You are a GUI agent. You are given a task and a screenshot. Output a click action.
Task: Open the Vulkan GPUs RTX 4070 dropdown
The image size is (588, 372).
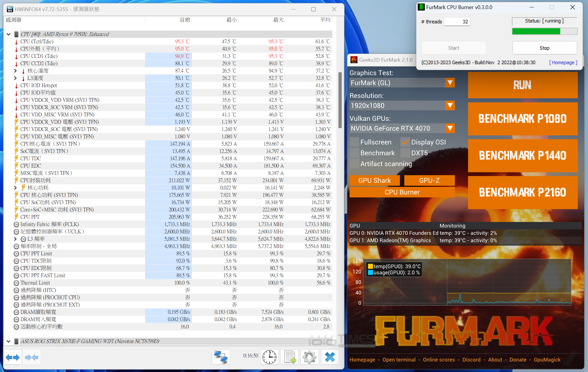tap(450, 128)
